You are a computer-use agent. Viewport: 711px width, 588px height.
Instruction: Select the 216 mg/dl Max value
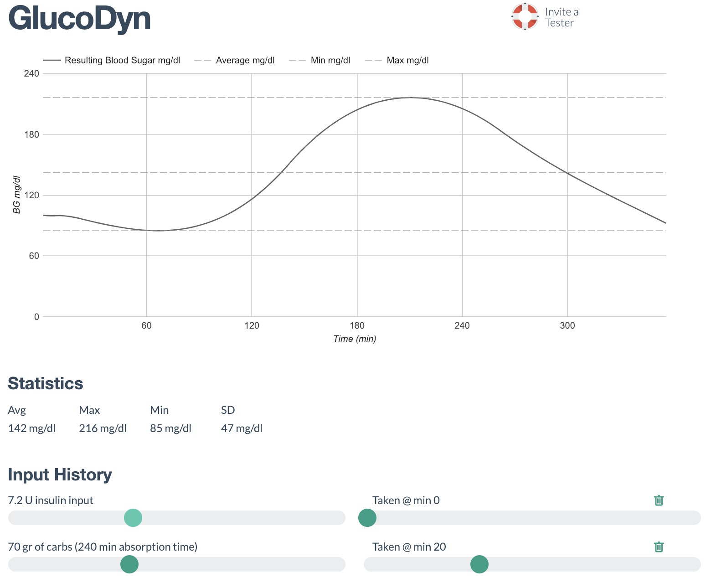pos(103,428)
